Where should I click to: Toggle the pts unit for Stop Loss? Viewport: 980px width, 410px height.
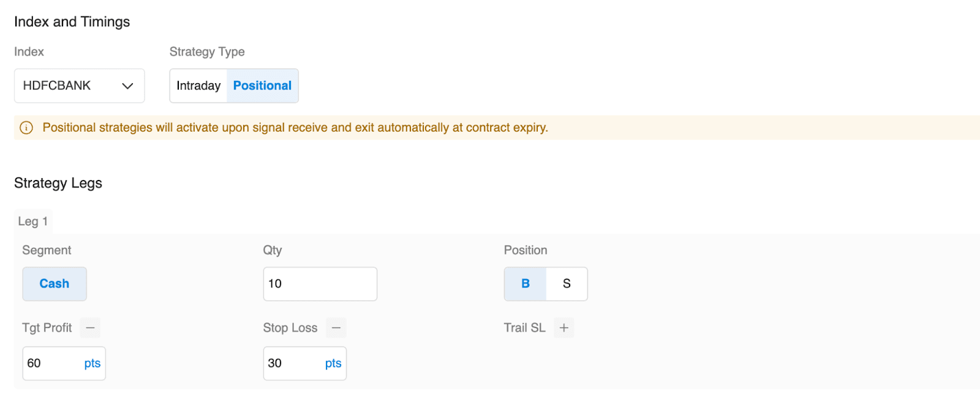click(x=333, y=363)
